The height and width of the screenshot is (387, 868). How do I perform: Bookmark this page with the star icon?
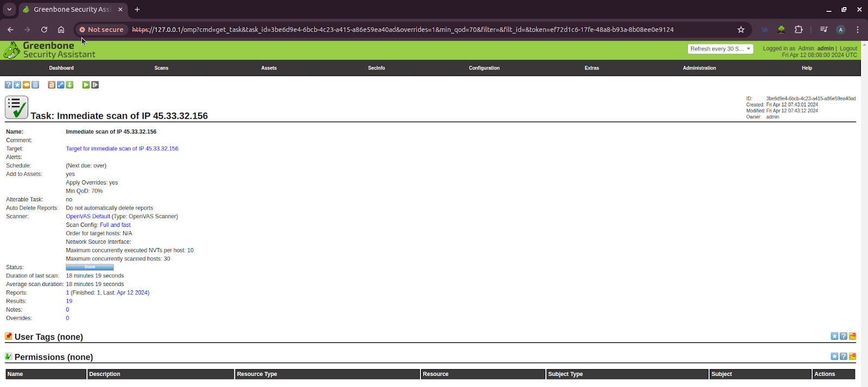click(x=741, y=30)
